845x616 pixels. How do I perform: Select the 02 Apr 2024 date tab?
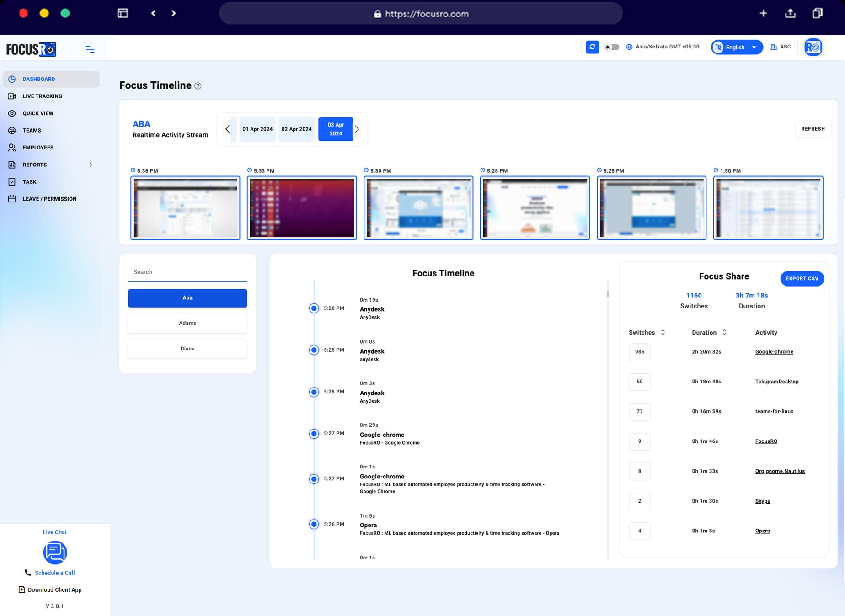pos(296,129)
